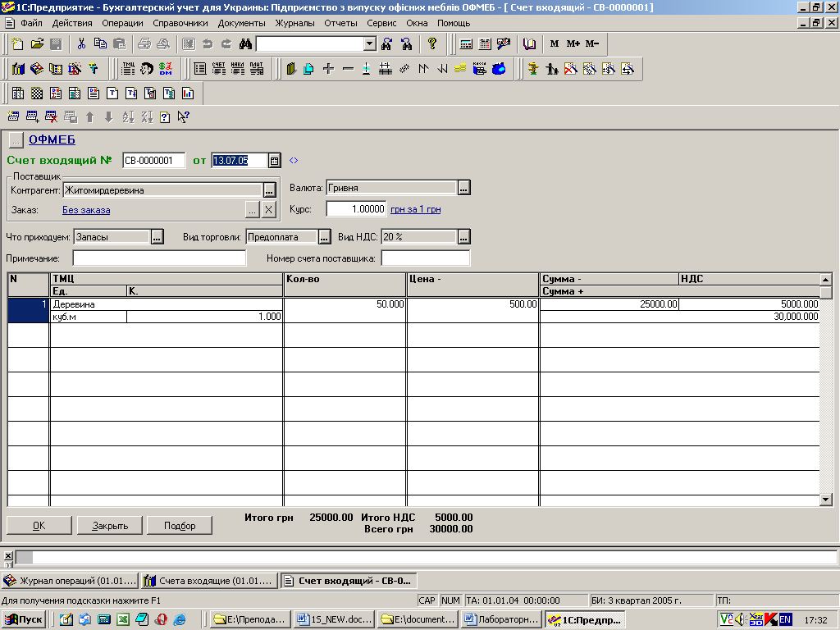Click the СЧЕТ toolbar icon
This screenshot has width=840, height=630.
click(219, 69)
